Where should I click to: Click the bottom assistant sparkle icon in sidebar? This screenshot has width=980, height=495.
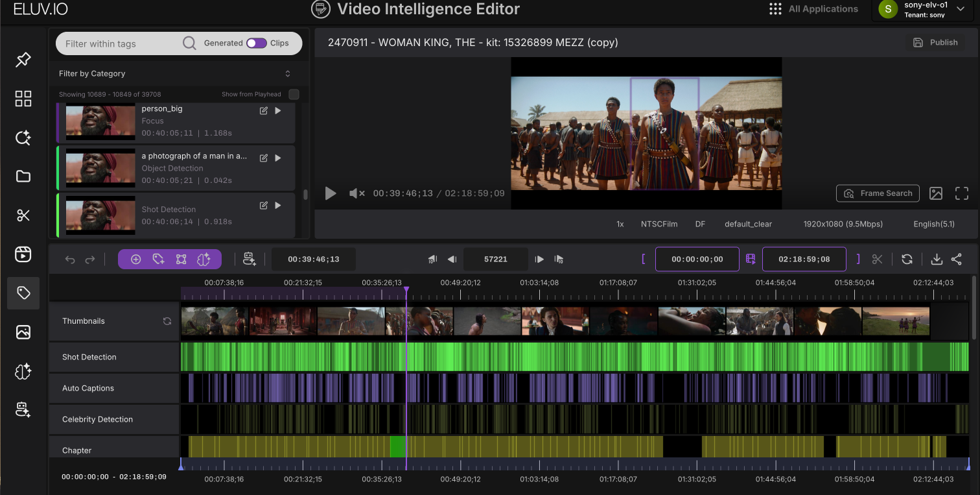tap(23, 410)
